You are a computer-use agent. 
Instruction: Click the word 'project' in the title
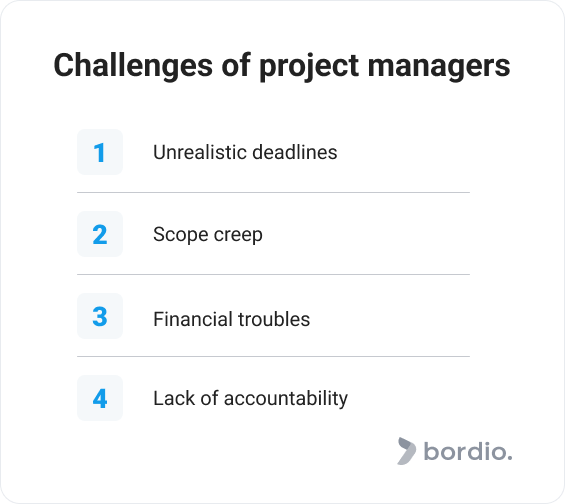tap(309, 67)
